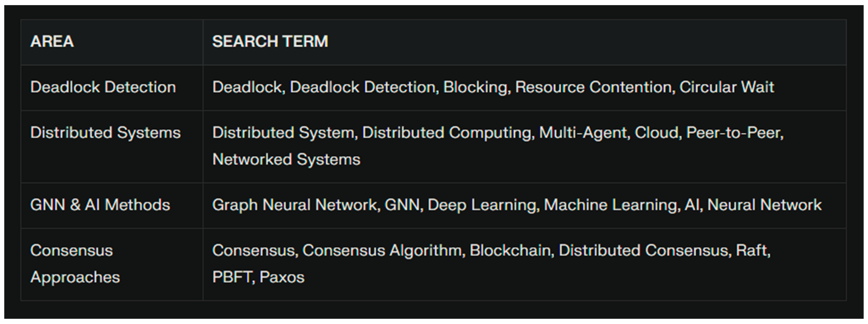The width and height of the screenshot is (868, 324).
Task: Select the Deadlock Detection area cell
Action: (103, 87)
